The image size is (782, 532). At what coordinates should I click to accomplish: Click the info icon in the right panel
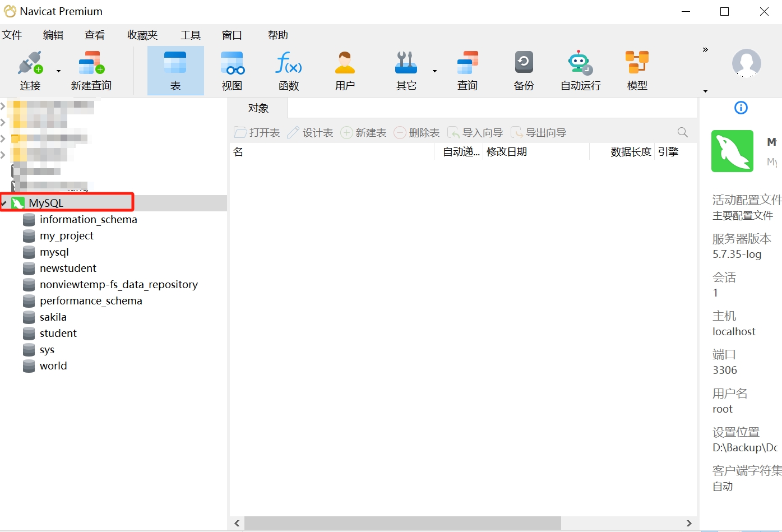(741, 108)
